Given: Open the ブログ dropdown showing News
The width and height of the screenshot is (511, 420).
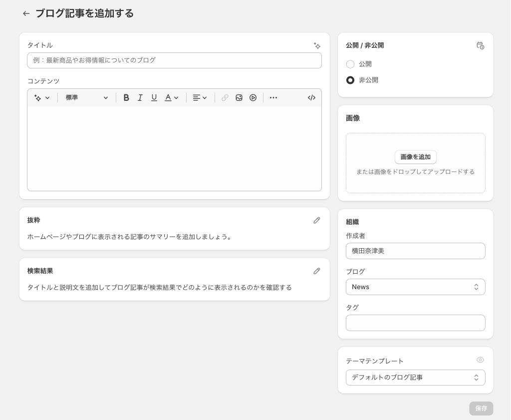Looking at the screenshot, I should click(415, 287).
